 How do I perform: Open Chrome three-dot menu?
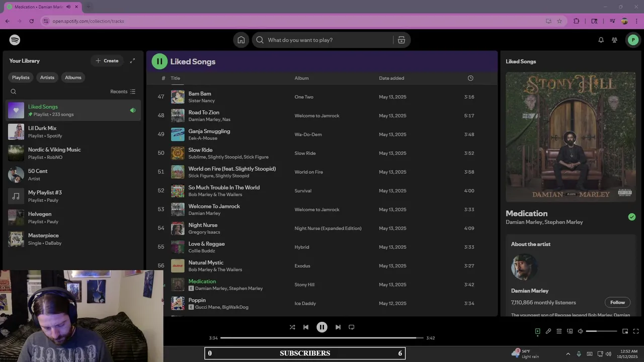(636, 21)
